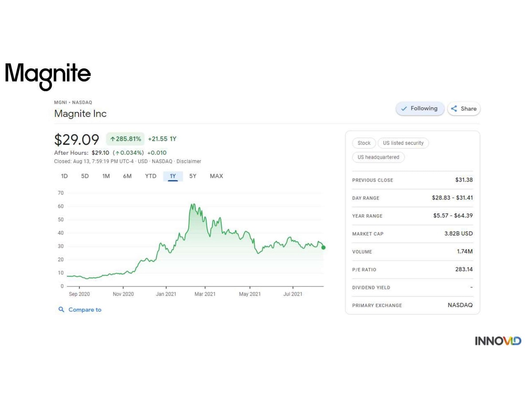This screenshot has width=532, height=411.
Task: Click the year range value $5.57 - $64.39
Action: [x=453, y=215]
